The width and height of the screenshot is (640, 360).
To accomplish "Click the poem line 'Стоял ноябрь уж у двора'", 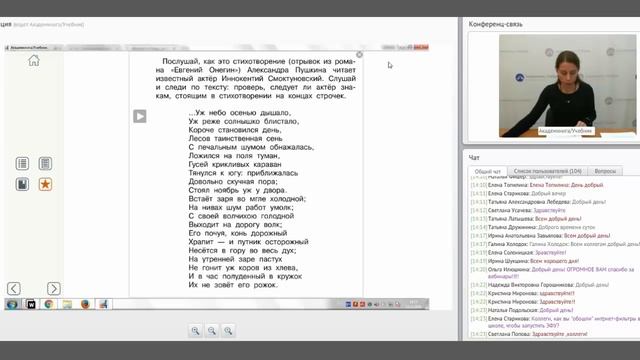I will click(238, 190).
